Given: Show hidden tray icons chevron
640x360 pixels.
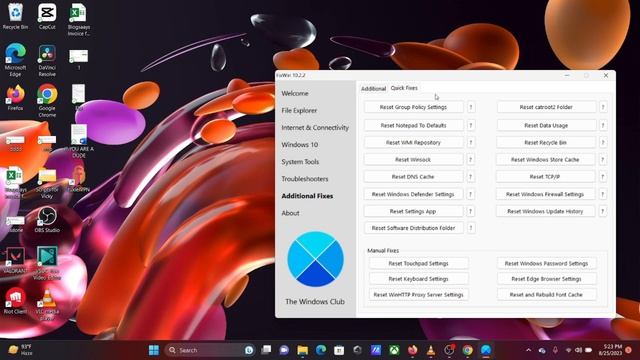Looking at the screenshot, I should (x=529, y=350).
